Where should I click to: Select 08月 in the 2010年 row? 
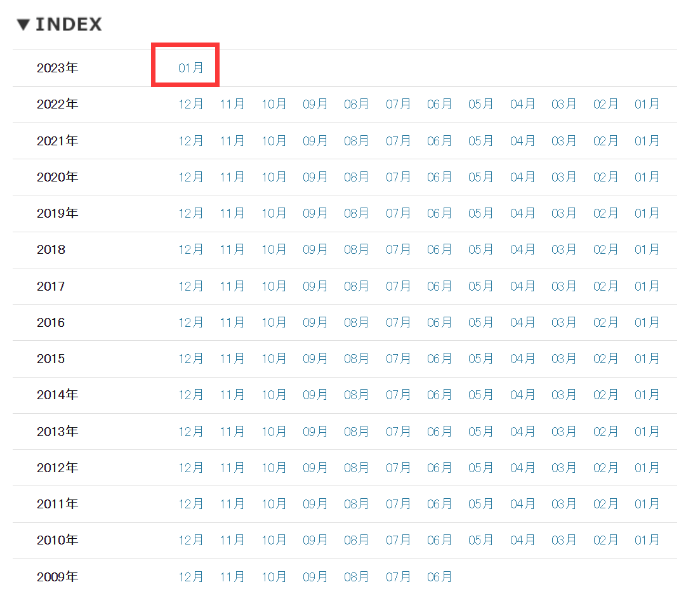[356, 540]
